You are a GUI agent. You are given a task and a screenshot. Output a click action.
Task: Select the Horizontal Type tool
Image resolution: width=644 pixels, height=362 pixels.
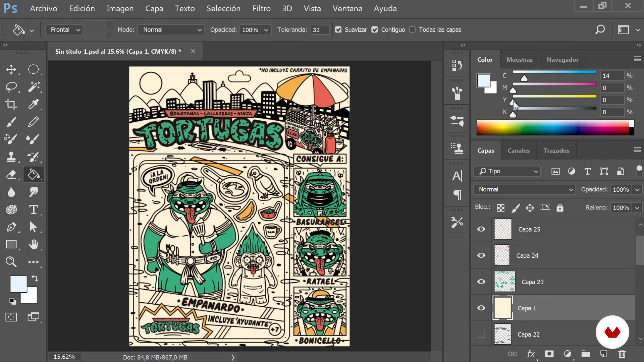click(33, 209)
